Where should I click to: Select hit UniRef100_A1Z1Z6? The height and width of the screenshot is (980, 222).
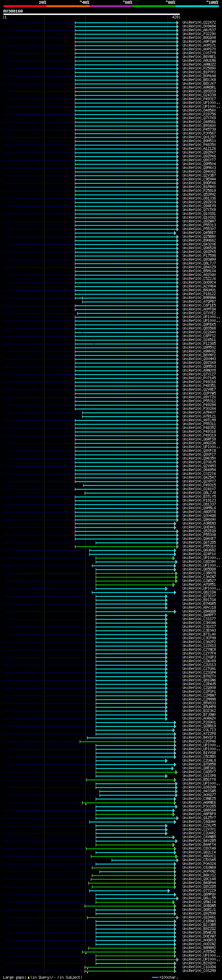pyautogui.click(x=199, y=148)
